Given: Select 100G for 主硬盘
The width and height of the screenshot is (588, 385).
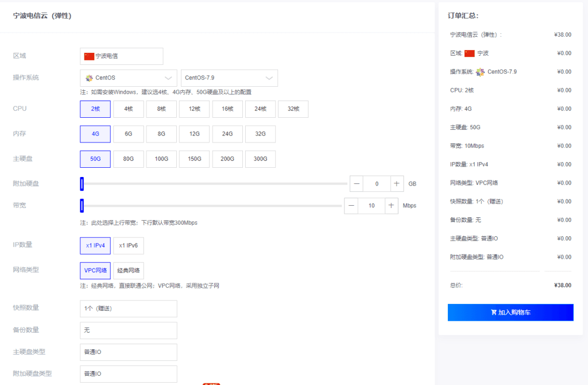Looking at the screenshot, I should pyautogui.click(x=161, y=159).
